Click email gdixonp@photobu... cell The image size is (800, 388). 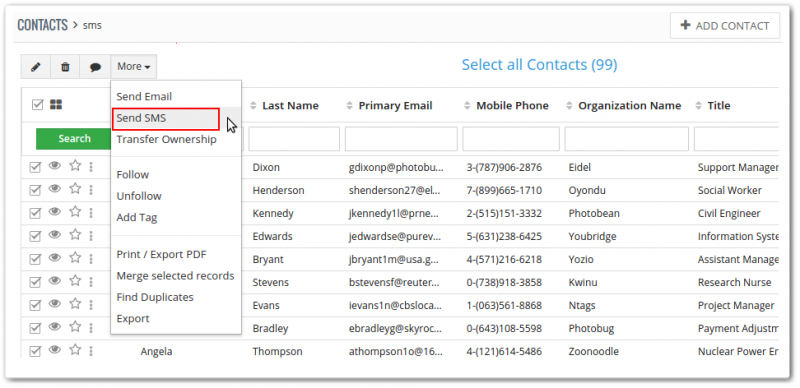pos(396,167)
